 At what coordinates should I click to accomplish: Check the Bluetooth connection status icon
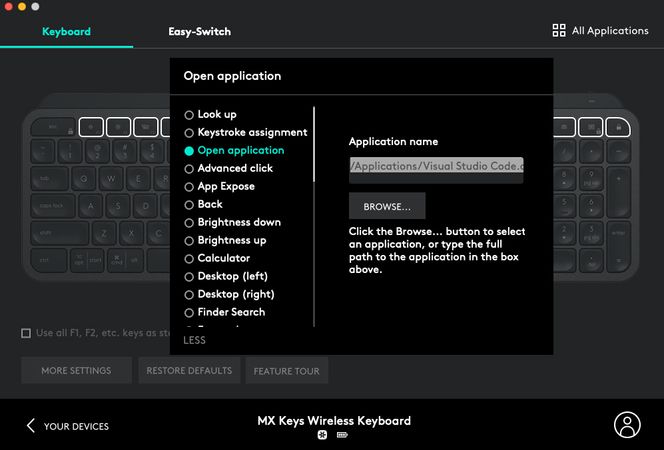(322, 435)
